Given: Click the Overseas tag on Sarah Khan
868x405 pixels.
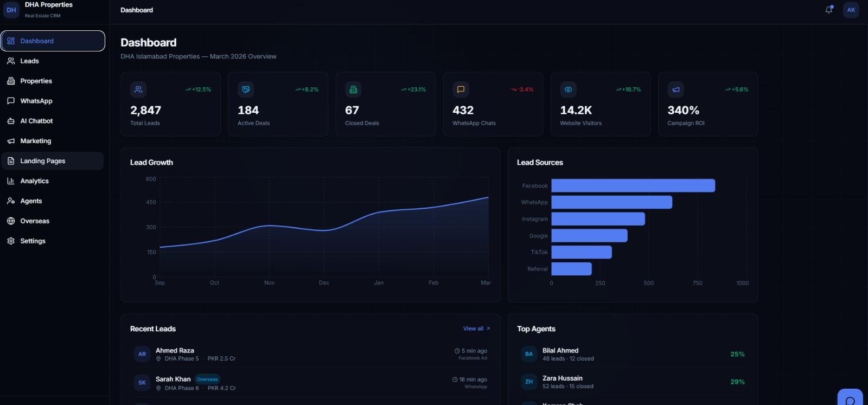Looking at the screenshot, I should [207, 380].
